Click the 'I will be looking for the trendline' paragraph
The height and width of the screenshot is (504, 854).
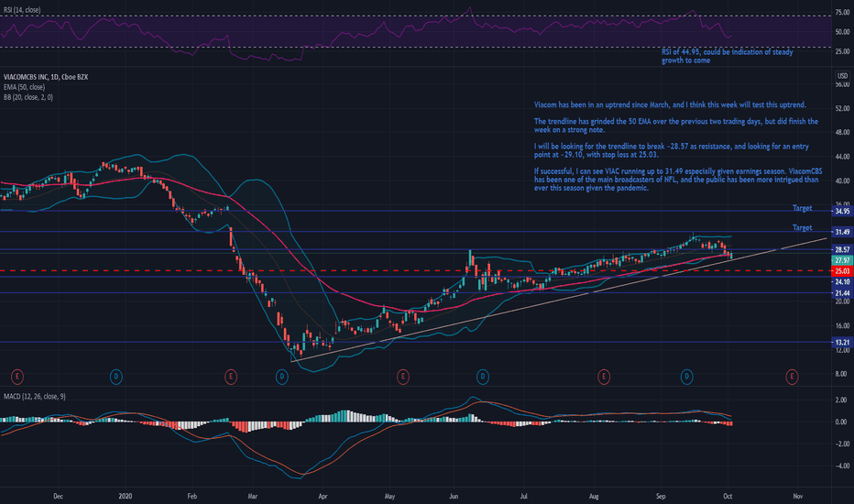(671, 150)
